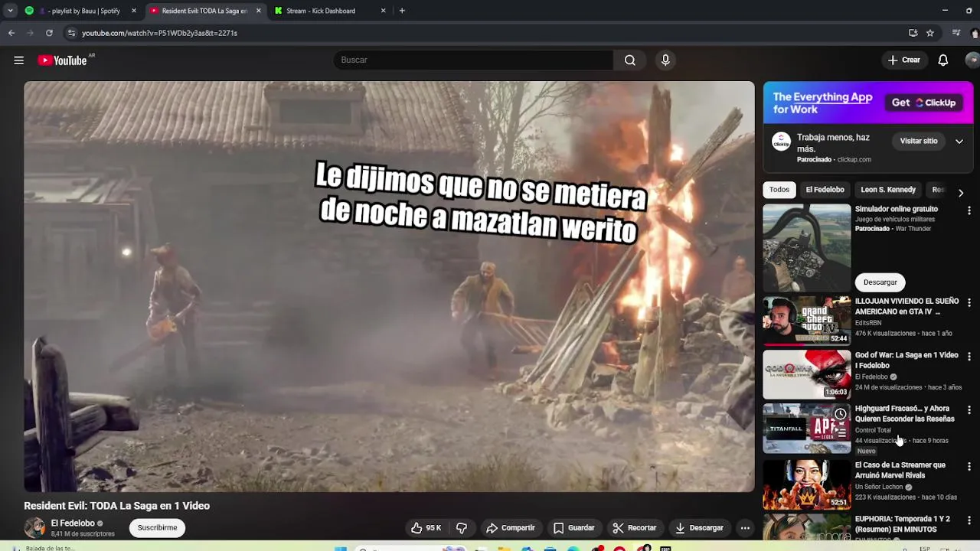Open the notifications bell
This screenshot has height=551, width=980.
943,60
